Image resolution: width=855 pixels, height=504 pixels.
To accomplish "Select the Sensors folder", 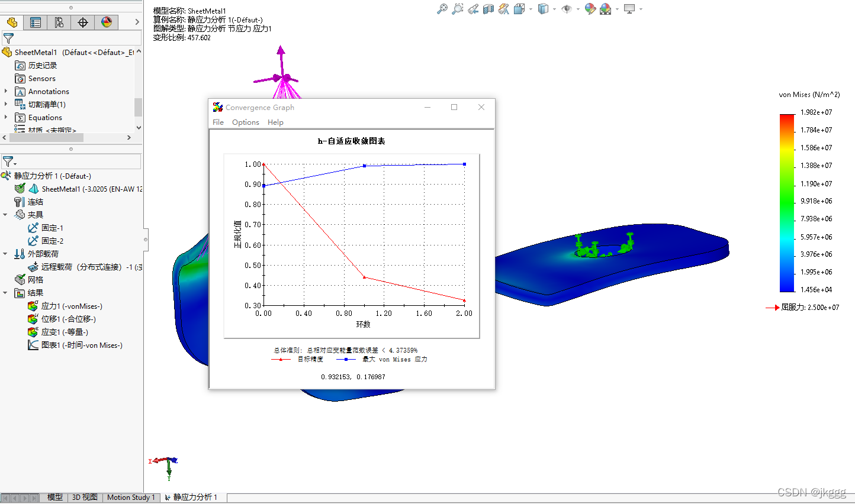I will click(x=36, y=79).
